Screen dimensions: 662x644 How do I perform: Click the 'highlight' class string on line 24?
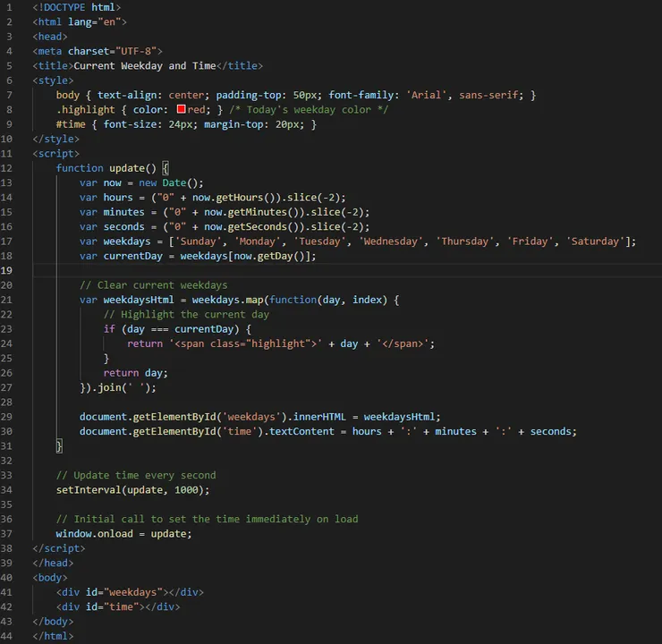[278, 344]
